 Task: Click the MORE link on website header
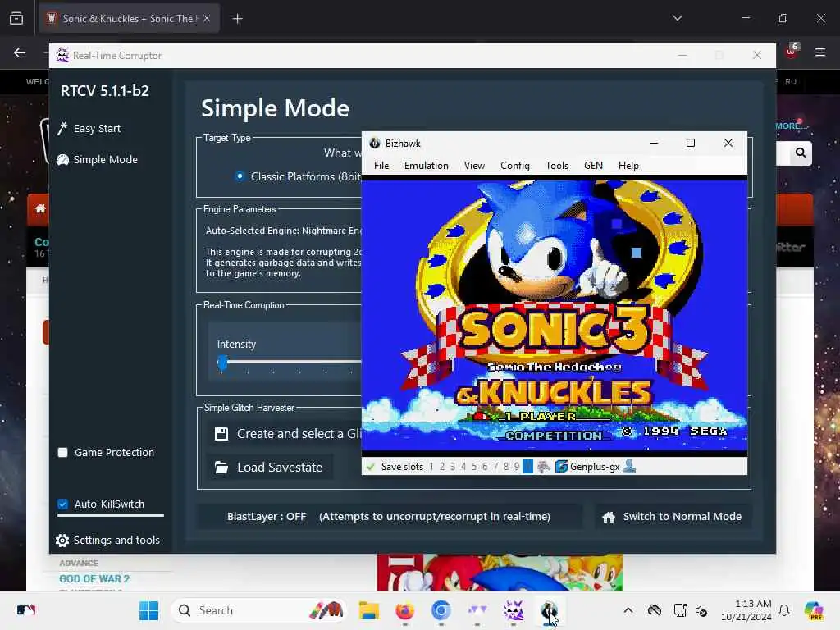click(x=790, y=126)
